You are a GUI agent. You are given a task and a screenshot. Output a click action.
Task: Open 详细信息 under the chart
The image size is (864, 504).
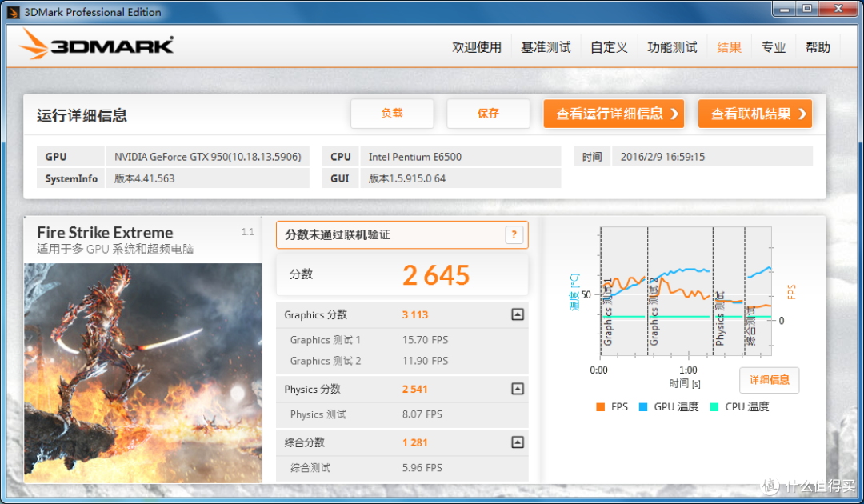pyautogui.click(x=770, y=380)
